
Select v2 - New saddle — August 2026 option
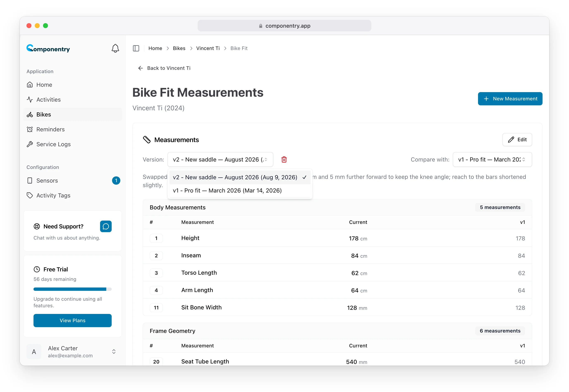tap(240, 177)
